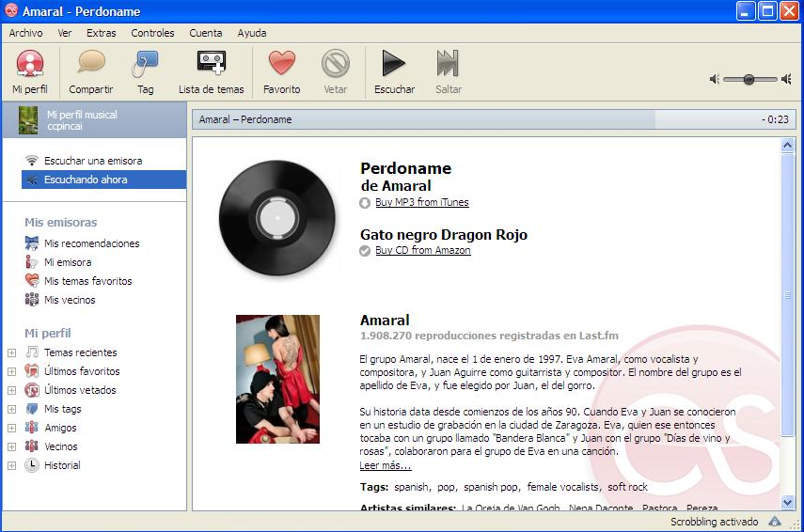Select Escuchar una emisora
The image size is (804, 532).
[93, 161]
